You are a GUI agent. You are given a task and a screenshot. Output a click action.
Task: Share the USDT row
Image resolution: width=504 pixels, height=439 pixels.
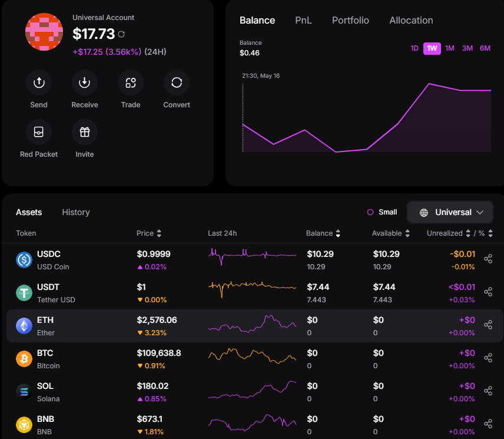488,292
